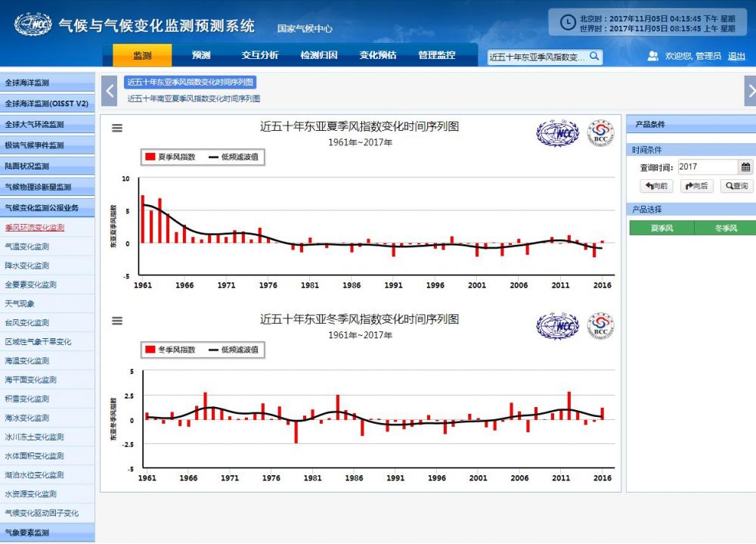Click the left carousel arrow
The height and width of the screenshot is (544, 756).
pyautogui.click(x=110, y=91)
